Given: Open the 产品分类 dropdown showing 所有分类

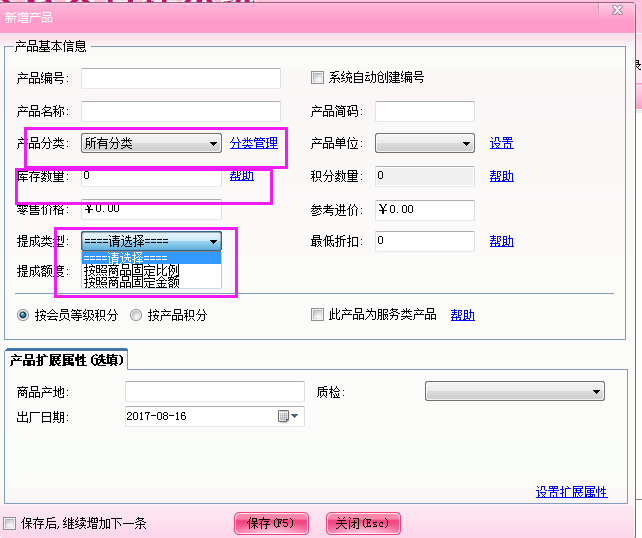Looking at the screenshot, I should coord(151,143).
